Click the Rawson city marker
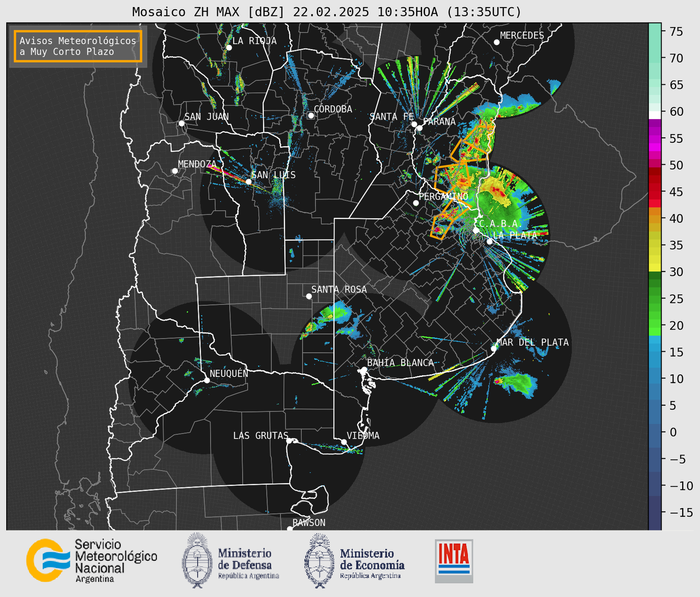Screen dimensions: 700x597 pyautogui.click(x=290, y=528)
